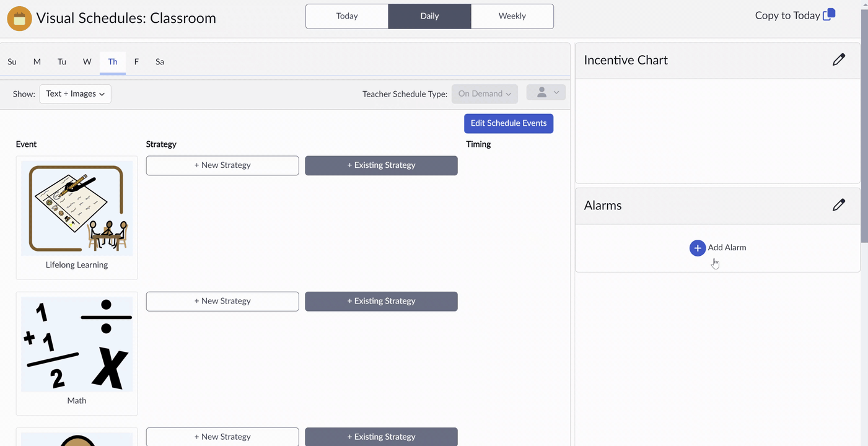
Task: Click the Add Alarm label
Action: (x=727, y=248)
